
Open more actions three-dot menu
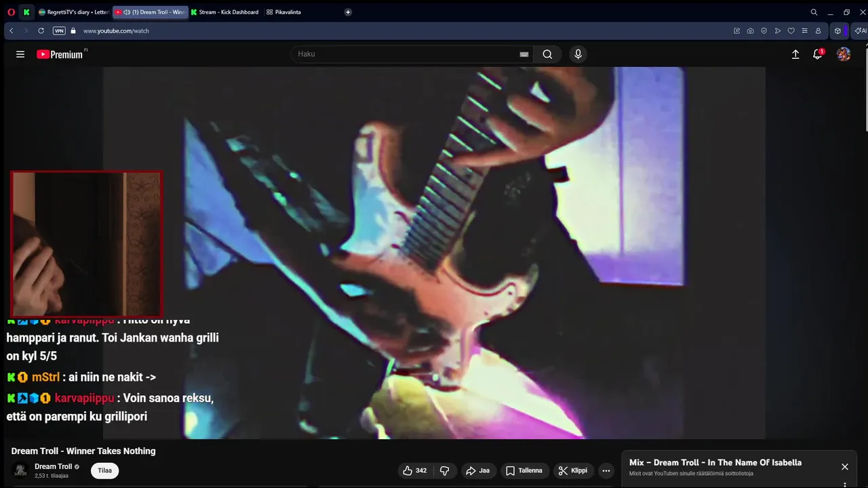click(606, 470)
